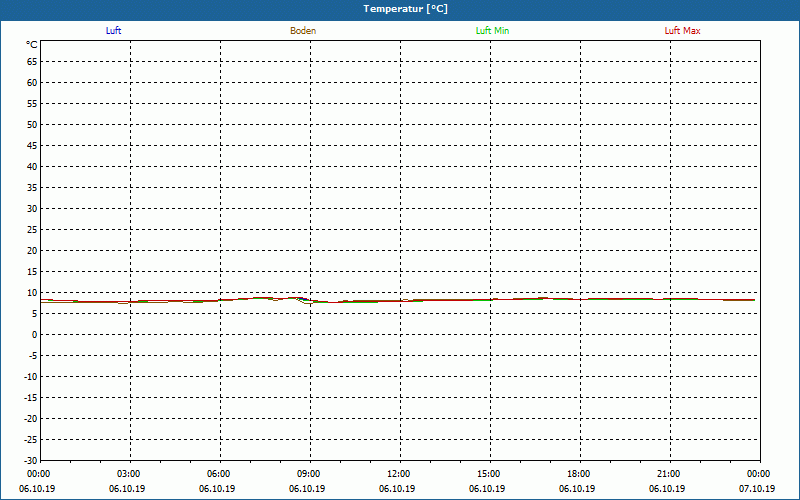Click the 45 y-axis tick label
Screen dimensions: 800x500
point(32,146)
